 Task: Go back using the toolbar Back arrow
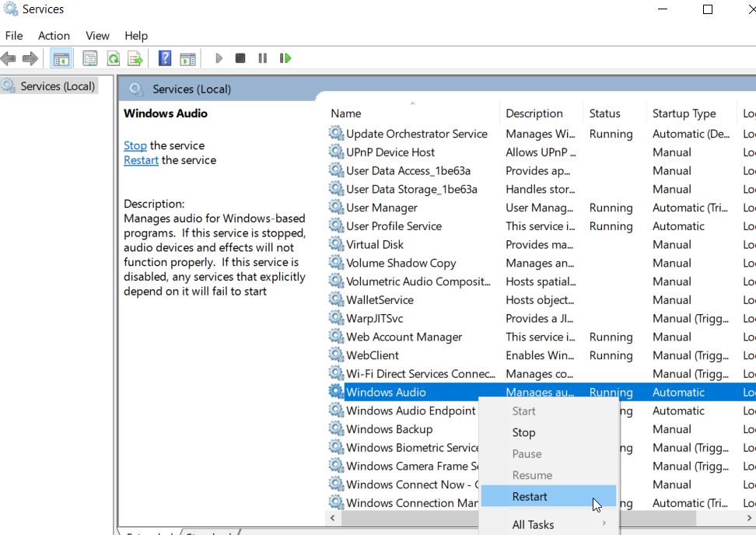pos(9,59)
